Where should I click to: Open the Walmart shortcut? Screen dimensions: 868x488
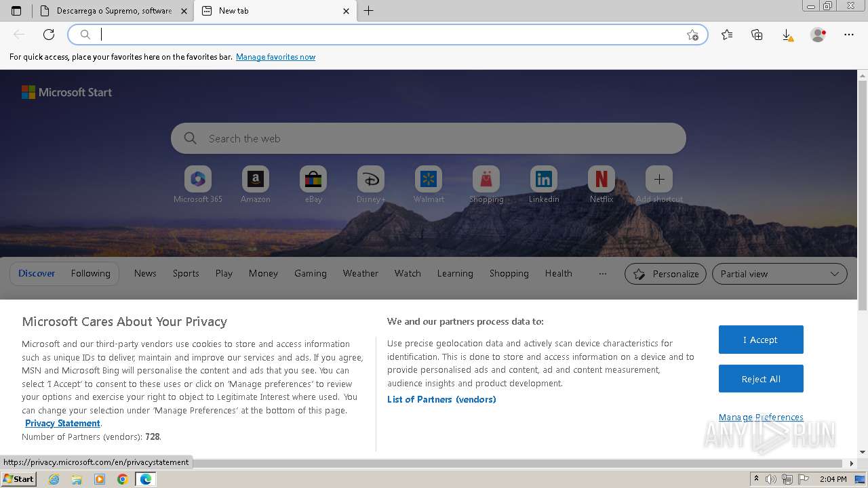click(x=429, y=184)
